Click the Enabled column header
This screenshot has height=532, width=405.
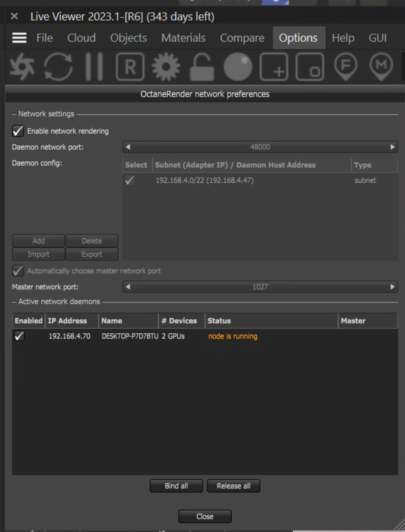point(28,321)
